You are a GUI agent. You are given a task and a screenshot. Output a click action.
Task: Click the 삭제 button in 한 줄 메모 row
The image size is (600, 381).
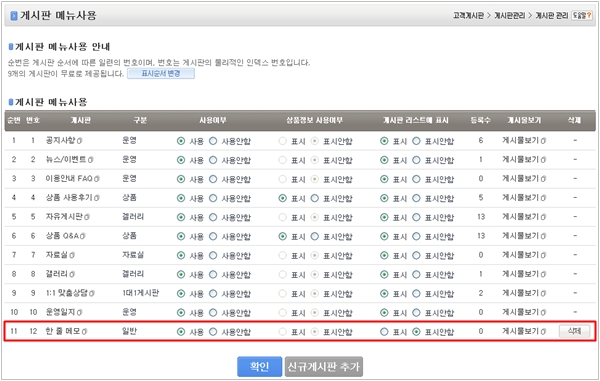click(x=574, y=331)
